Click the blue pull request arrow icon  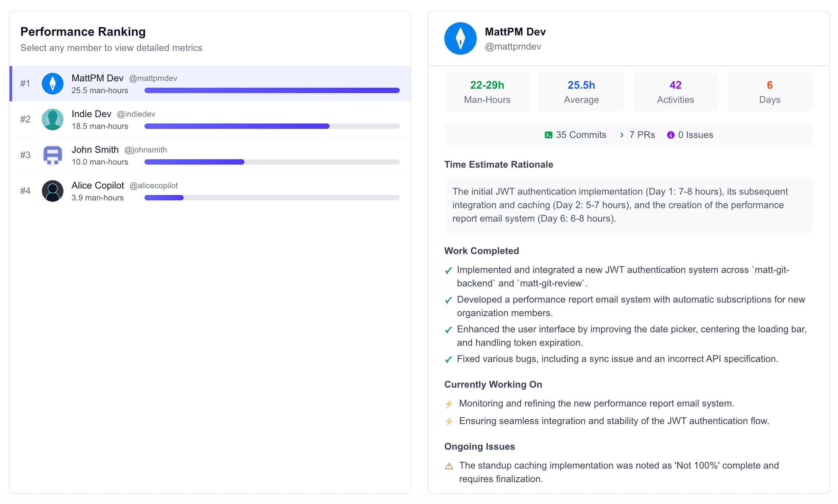pos(622,135)
